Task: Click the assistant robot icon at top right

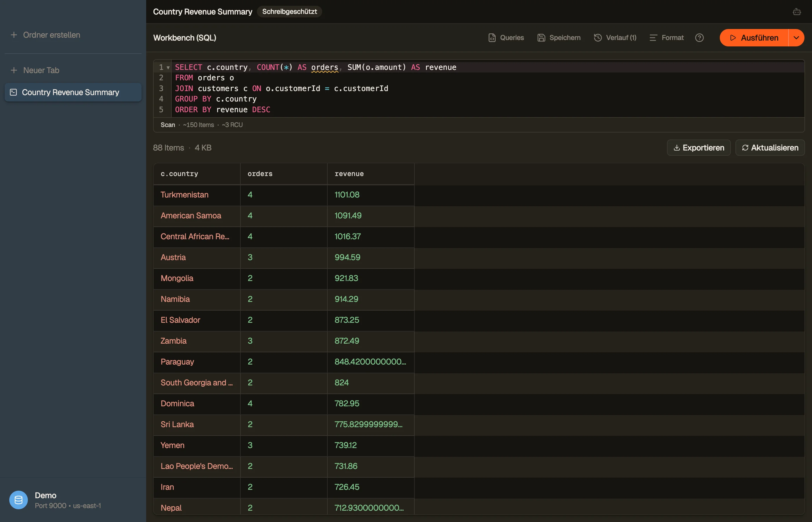Action: 797,12
